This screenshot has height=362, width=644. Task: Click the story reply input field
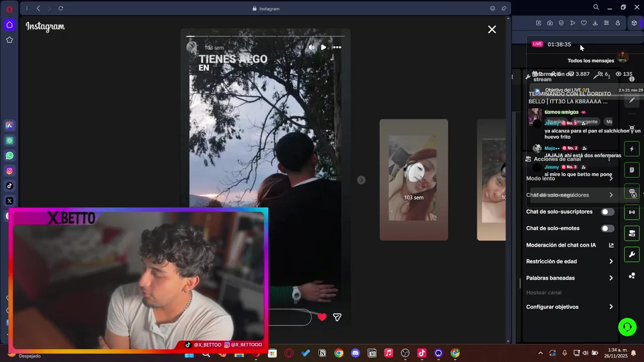[x=289, y=317]
